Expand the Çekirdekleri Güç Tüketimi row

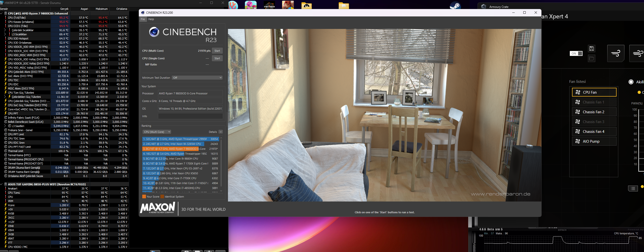[5, 97]
